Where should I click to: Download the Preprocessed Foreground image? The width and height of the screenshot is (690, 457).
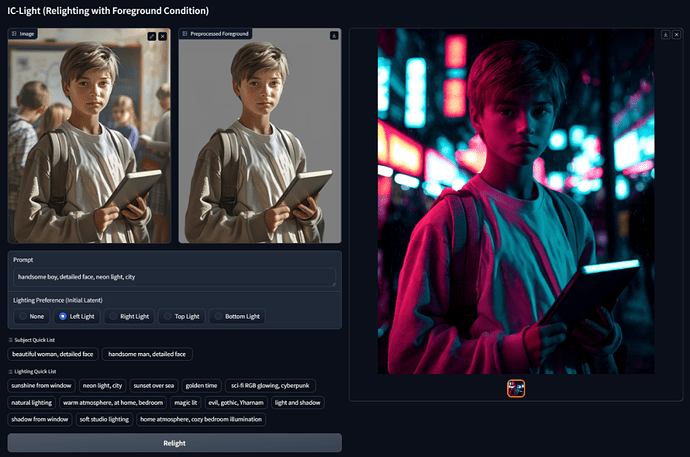click(x=334, y=36)
